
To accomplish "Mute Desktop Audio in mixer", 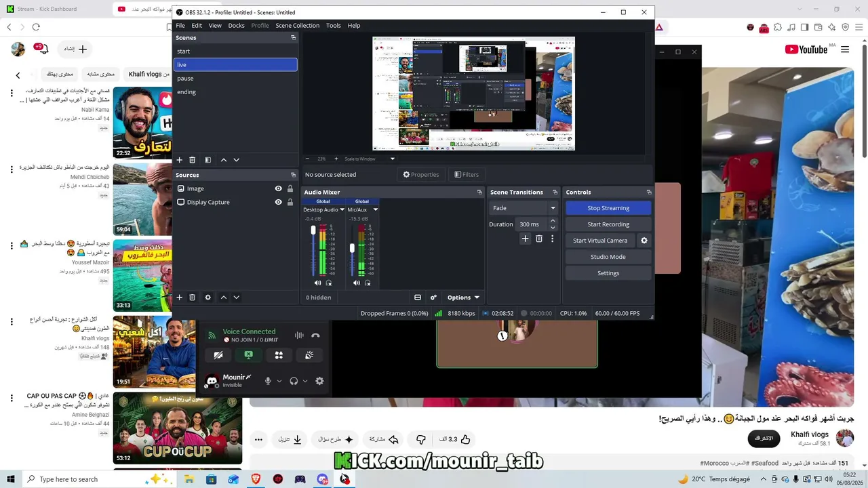I will (x=317, y=283).
